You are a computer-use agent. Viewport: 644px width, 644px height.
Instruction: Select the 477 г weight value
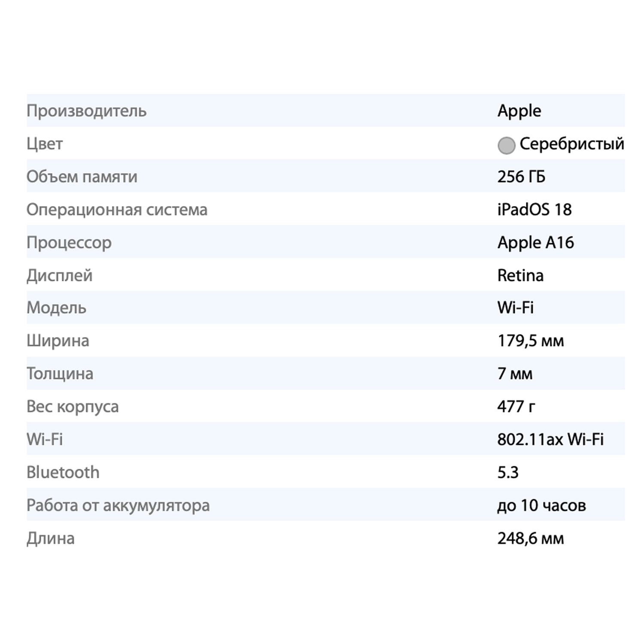click(516, 406)
